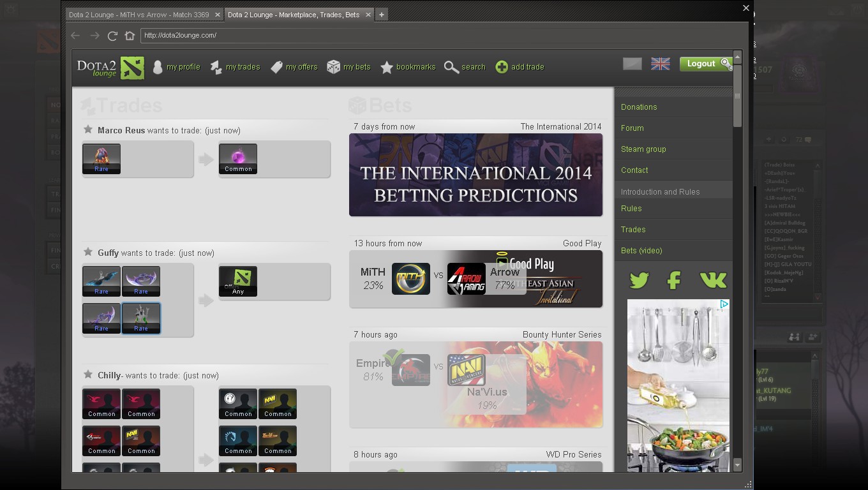Open the Donations sidebar link
The width and height of the screenshot is (868, 490).
coord(639,107)
